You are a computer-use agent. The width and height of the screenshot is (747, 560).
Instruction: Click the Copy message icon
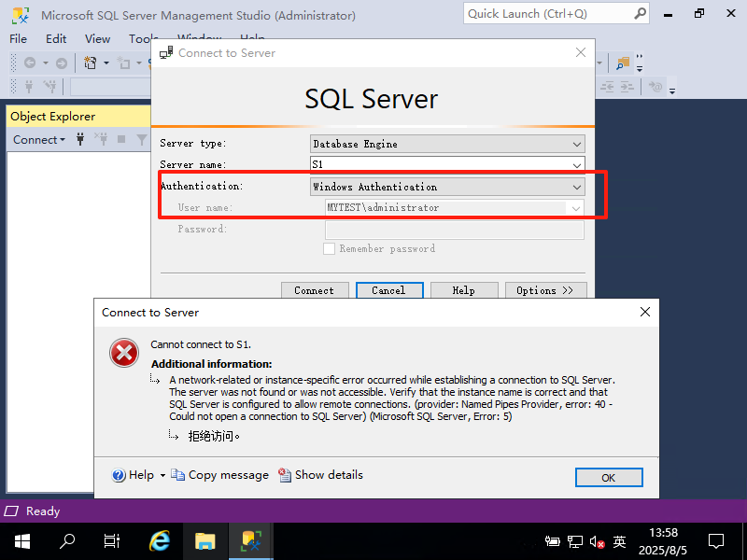pyautogui.click(x=177, y=475)
